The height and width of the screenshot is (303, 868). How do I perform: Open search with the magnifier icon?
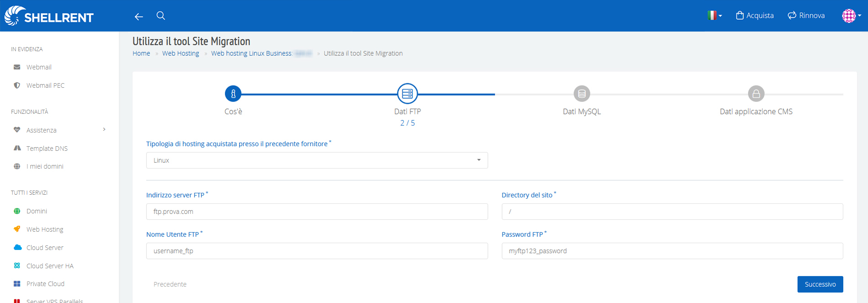pos(161,16)
